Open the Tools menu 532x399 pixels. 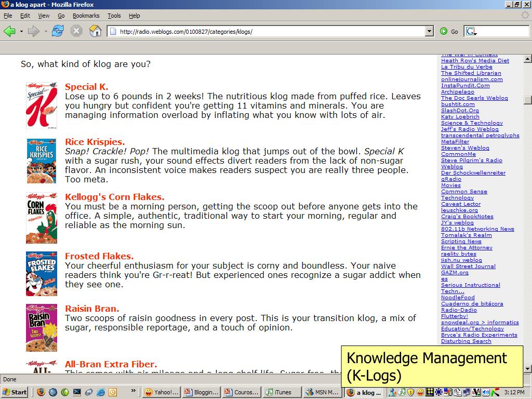(114, 16)
